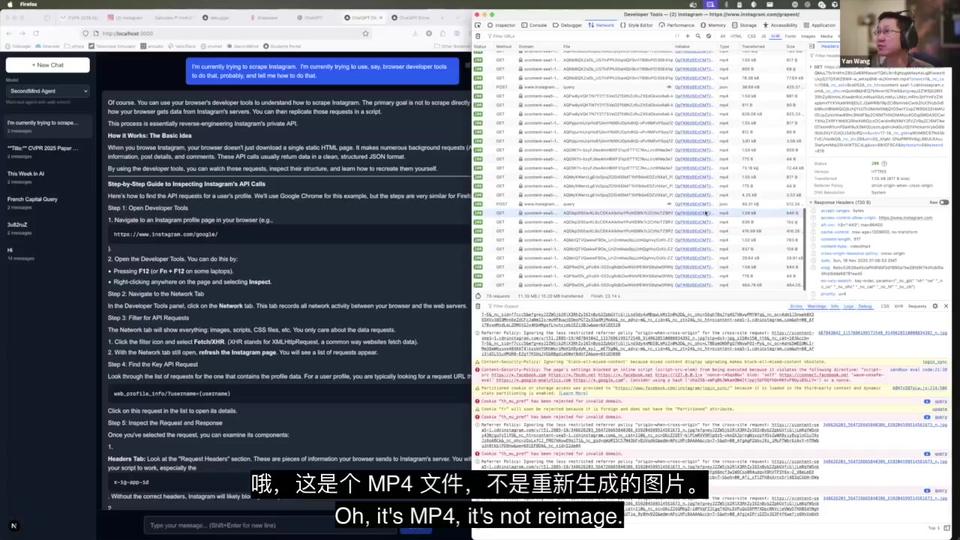Open the Apple menu
960x540 pixels.
point(10,4)
